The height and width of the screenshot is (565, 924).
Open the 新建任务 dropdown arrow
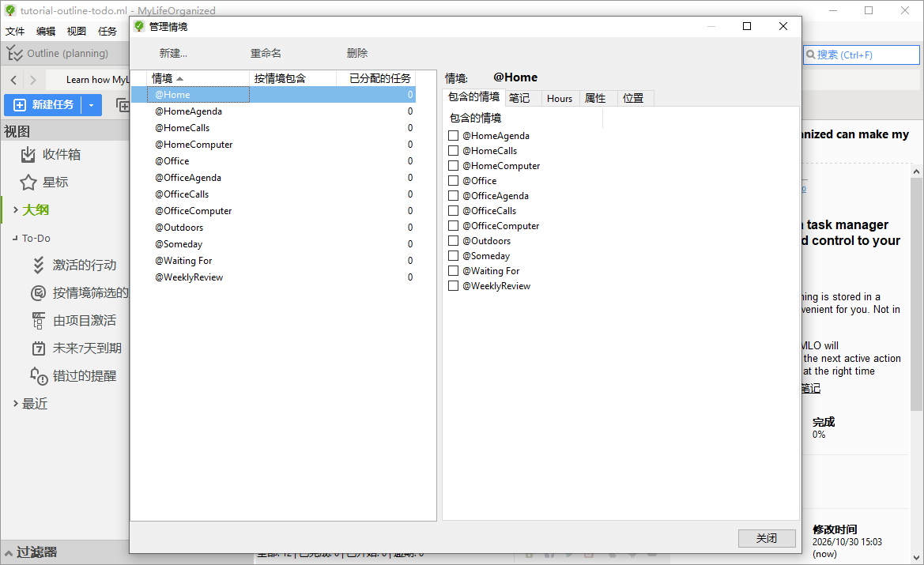(x=92, y=105)
